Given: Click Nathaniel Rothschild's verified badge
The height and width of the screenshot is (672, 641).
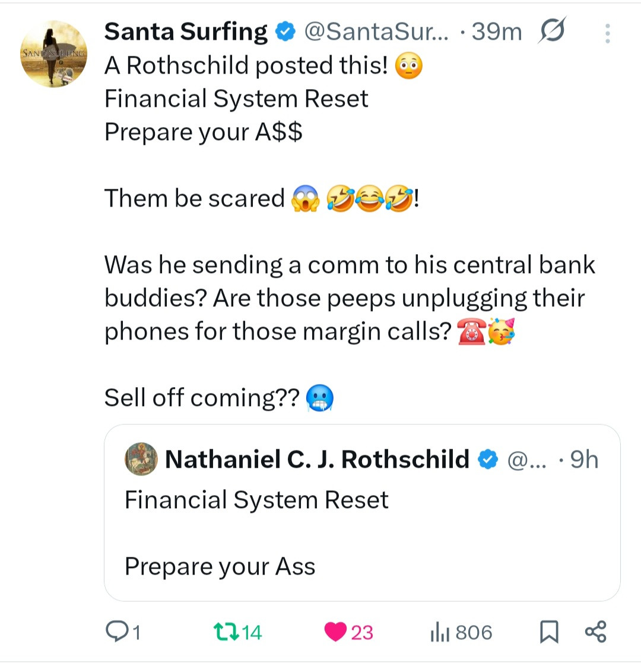Looking at the screenshot, I should pos(488,459).
